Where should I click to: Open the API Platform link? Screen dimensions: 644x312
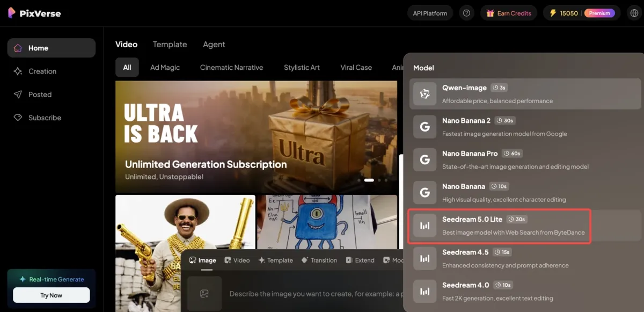pos(430,13)
